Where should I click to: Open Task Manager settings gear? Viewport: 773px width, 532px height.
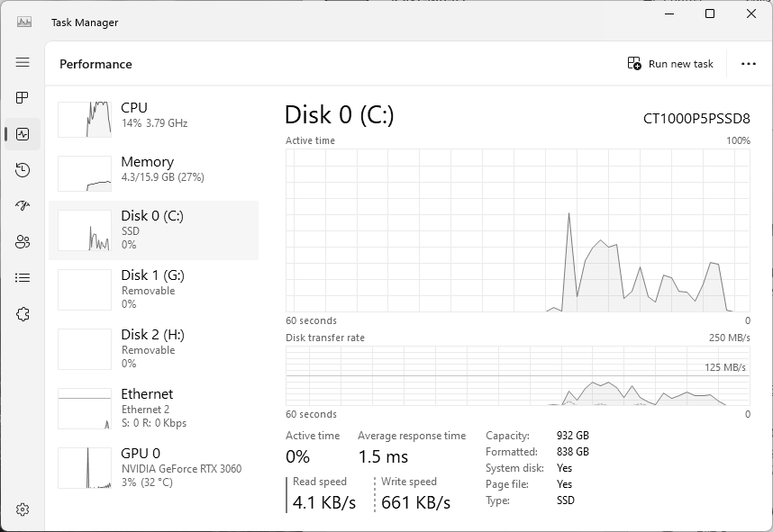(x=23, y=509)
